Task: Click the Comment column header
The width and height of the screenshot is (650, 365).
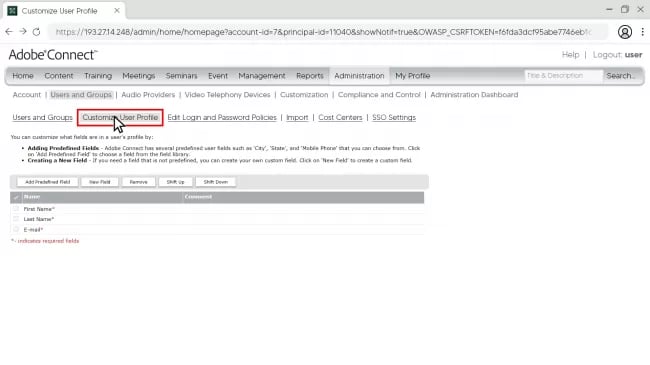Action: tap(198, 197)
